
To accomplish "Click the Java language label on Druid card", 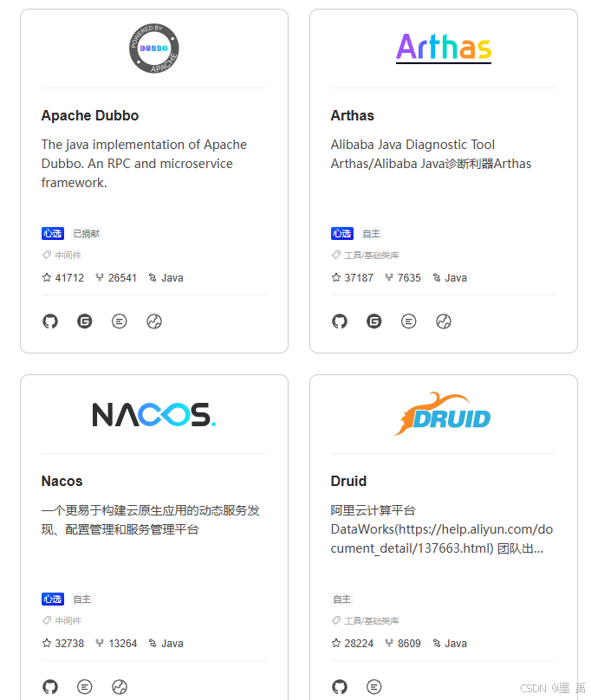I will (x=456, y=644).
